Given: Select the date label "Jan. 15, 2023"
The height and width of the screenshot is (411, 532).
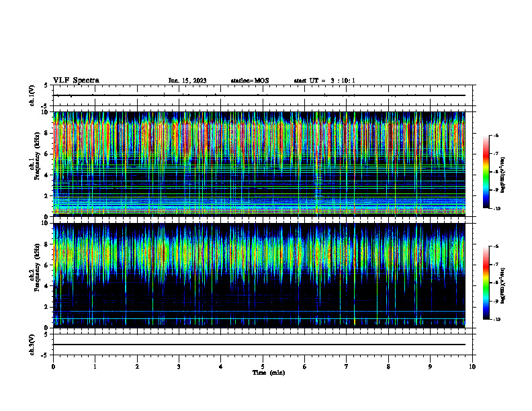Looking at the screenshot, I should click(x=187, y=81).
